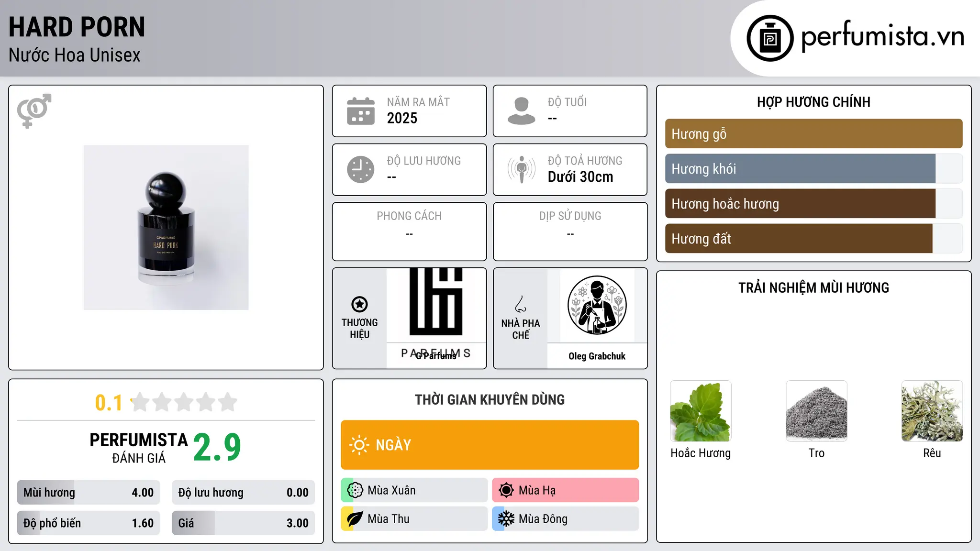The height and width of the screenshot is (551, 980).
Task: Go to the perfumista.vn homepage wordmark
Action: [883, 36]
